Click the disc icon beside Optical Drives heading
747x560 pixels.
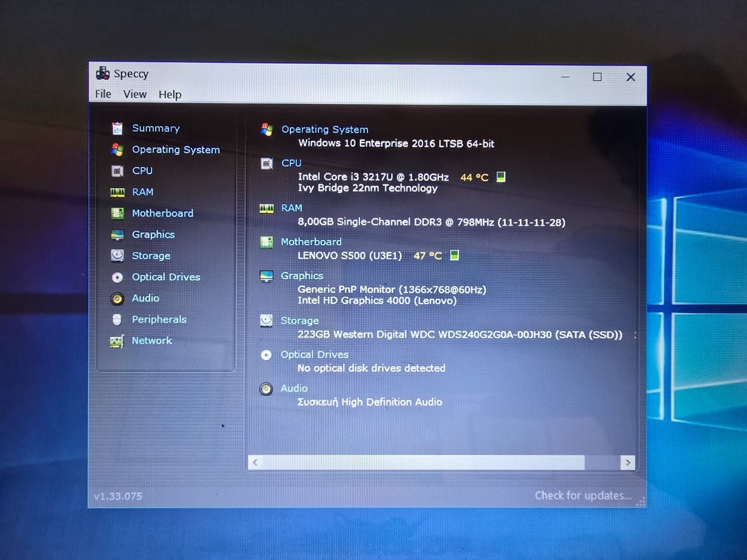tap(266, 355)
